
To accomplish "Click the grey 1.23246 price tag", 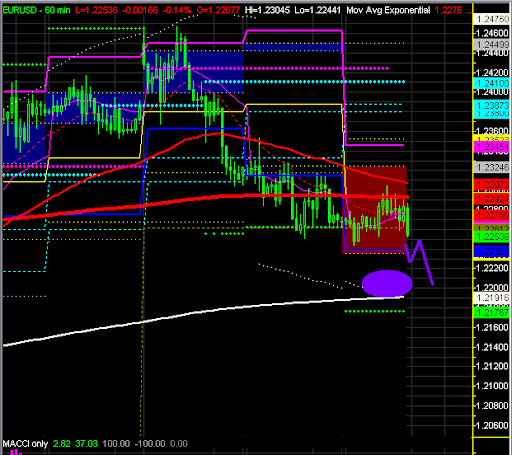I will click(x=492, y=167).
